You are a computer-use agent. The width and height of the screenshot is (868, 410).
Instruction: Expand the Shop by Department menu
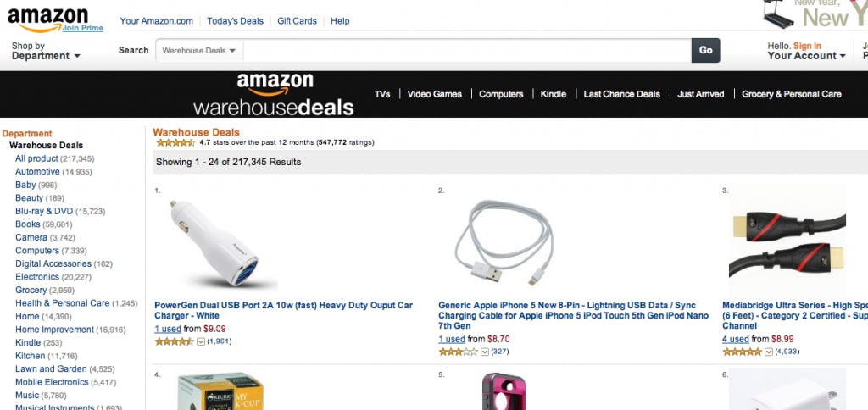point(46,51)
